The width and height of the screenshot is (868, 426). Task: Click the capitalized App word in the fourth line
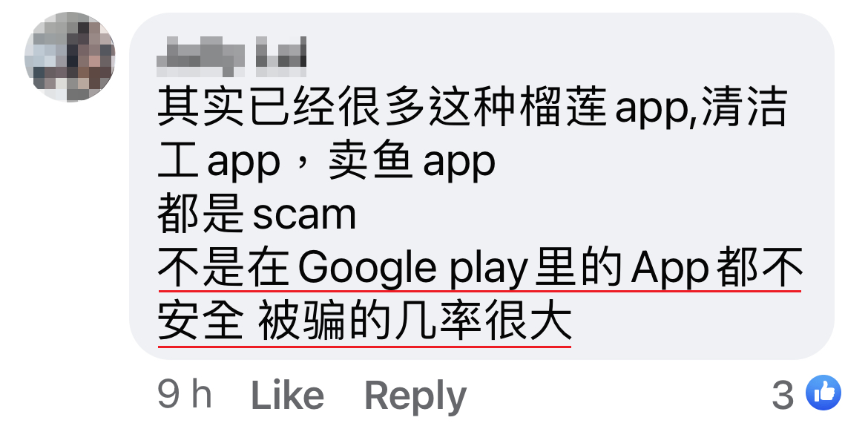(671, 271)
